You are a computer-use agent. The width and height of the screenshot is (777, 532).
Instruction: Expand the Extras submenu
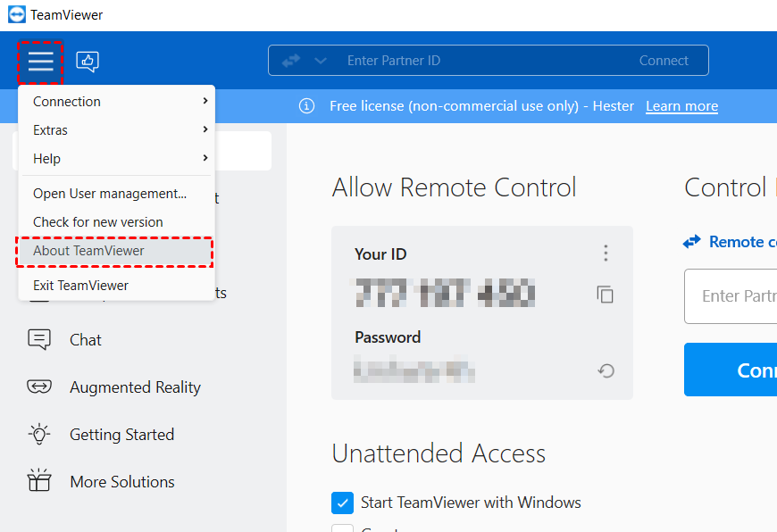click(116, 130)
